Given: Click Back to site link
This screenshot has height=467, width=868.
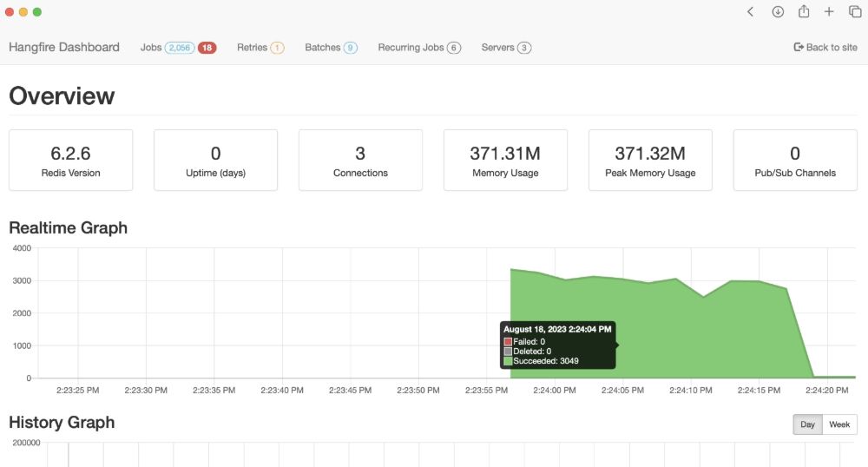Looking at the screenshot, I should [x=825, y=47].
